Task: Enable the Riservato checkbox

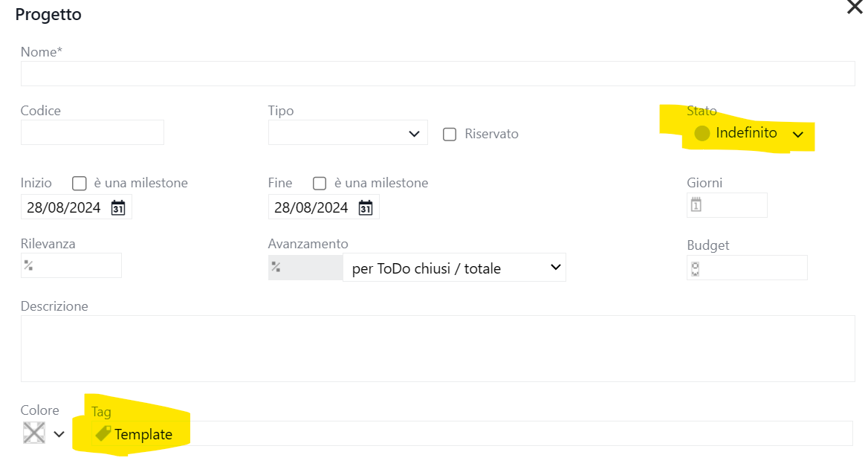Action: [x=450, y=135]
